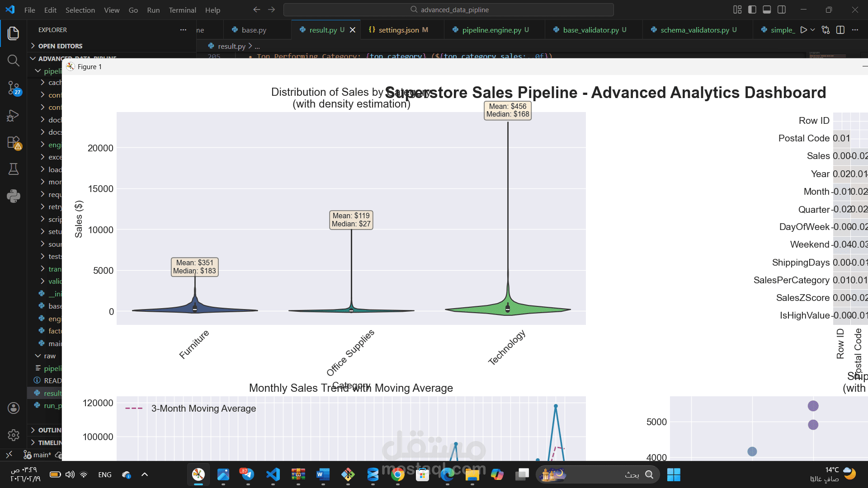868x488 pixels.
Task: Open the View menu
Action: coord(112,10)
